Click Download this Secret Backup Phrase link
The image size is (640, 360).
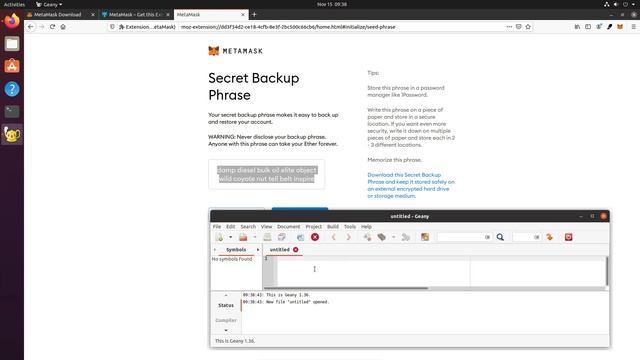tap(411, 185)
